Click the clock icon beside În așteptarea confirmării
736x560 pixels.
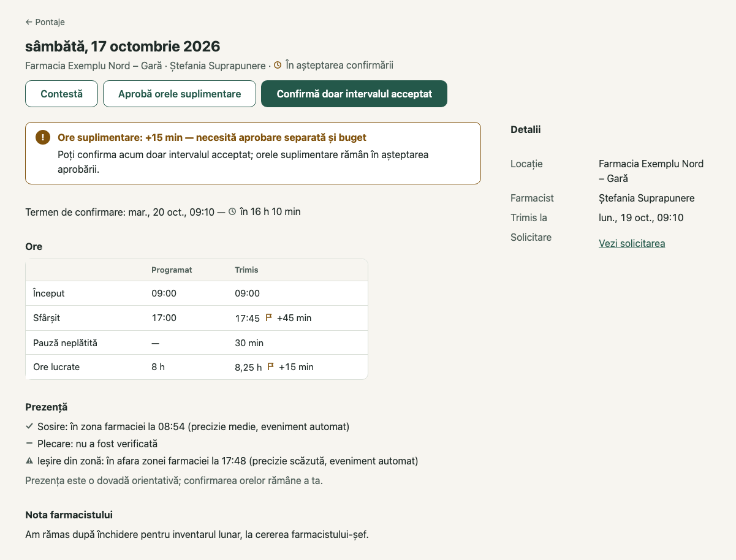tap(278, 65)
